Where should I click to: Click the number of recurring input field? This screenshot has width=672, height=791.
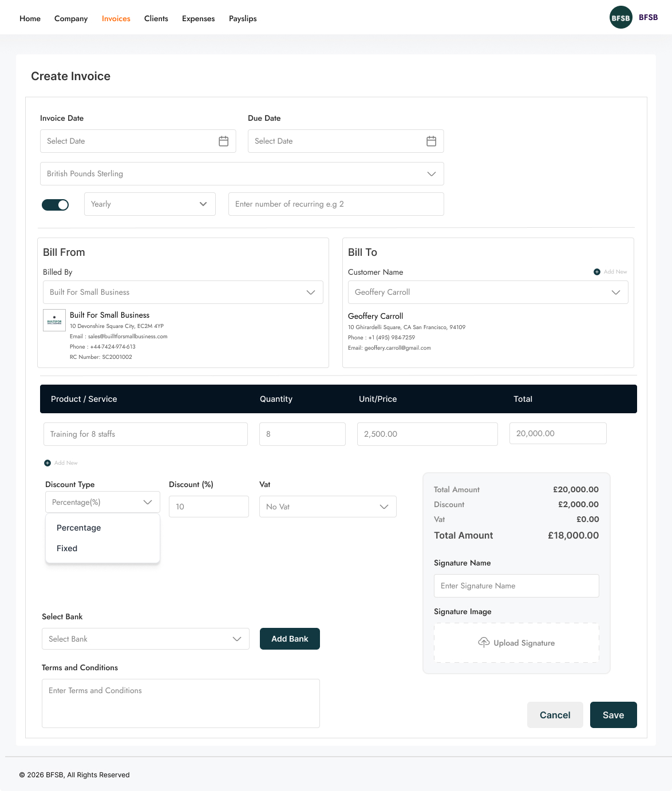click(337, 204)
